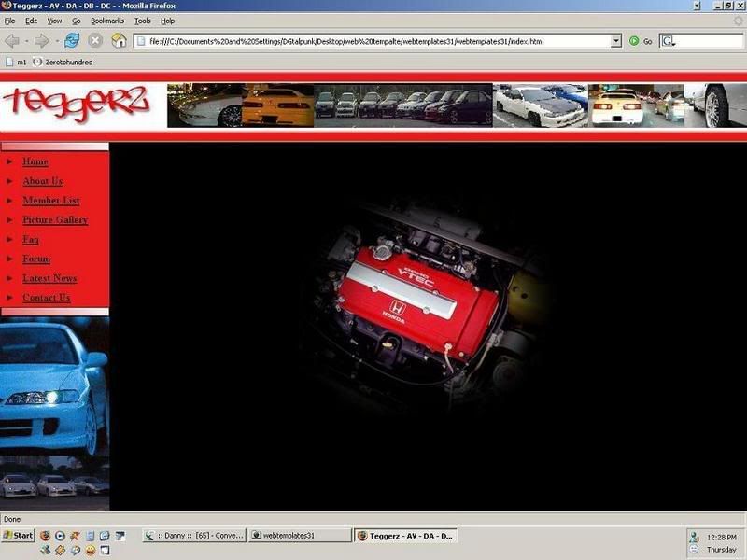The image size is (747, 560).
Task: Click the orange running-figure Quick Launch icon
Action: (75, 536)
